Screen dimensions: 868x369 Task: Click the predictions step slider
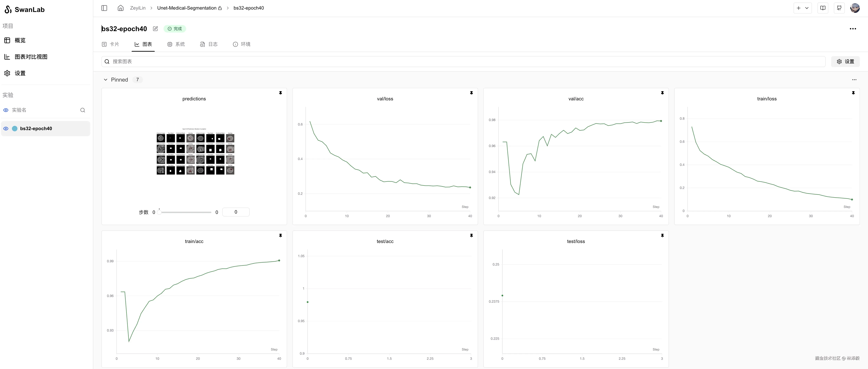[185, 212]
